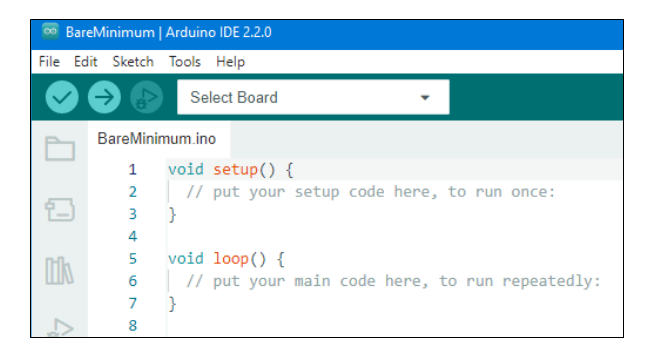647x361 pixels.
Task: Click the empty line 4 in the editor
Action: coord(394,236)
